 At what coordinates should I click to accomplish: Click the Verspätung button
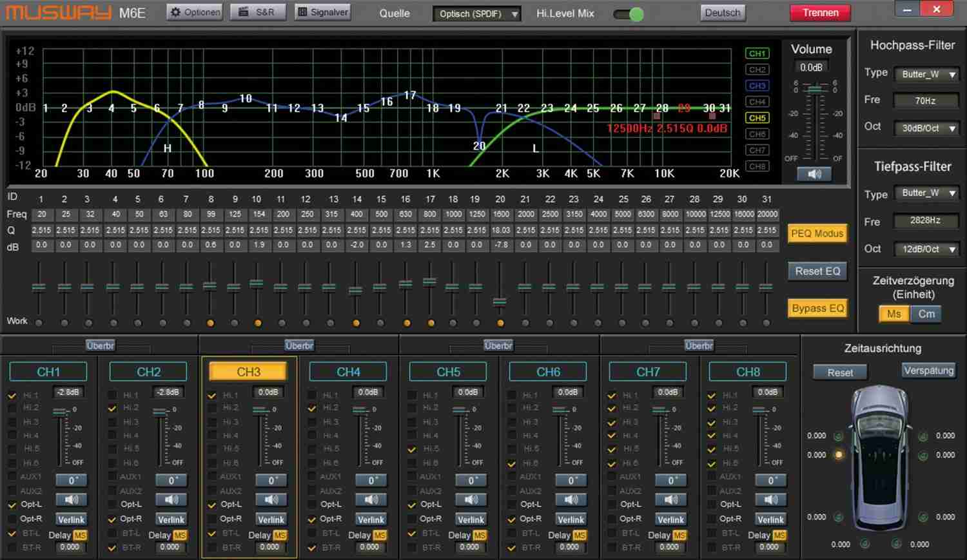tap(928, 371)
